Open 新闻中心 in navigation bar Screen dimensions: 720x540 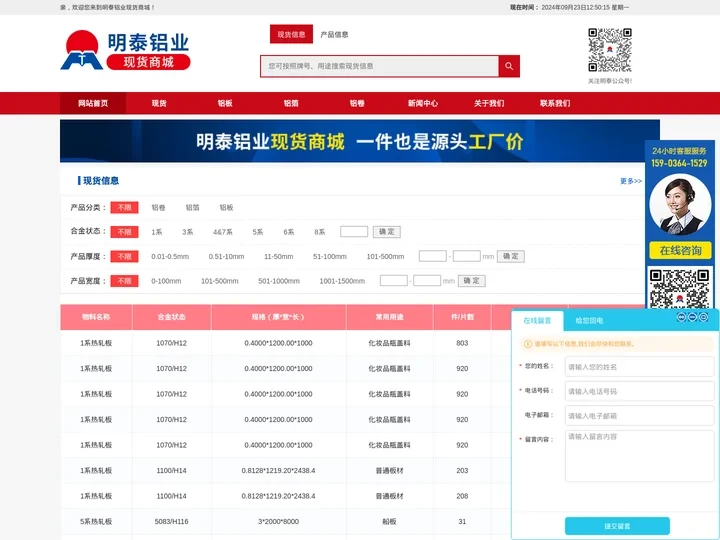(423, 103)
